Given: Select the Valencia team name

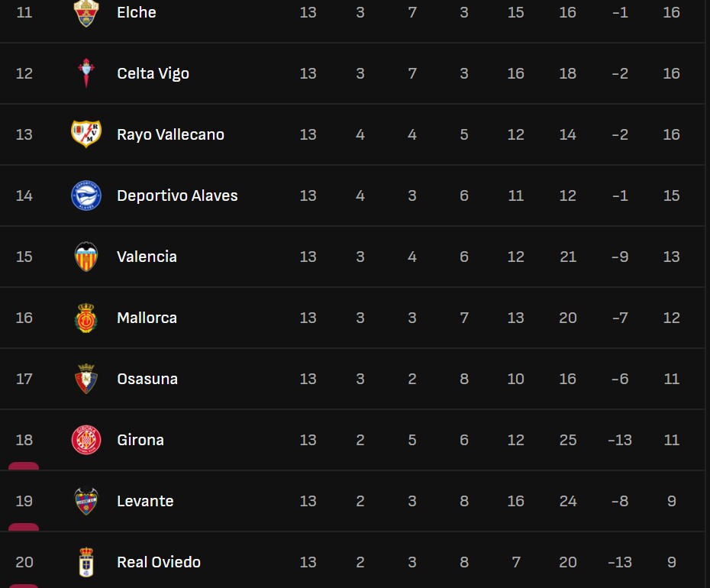Looking at the screenshot, I should 147,257.
